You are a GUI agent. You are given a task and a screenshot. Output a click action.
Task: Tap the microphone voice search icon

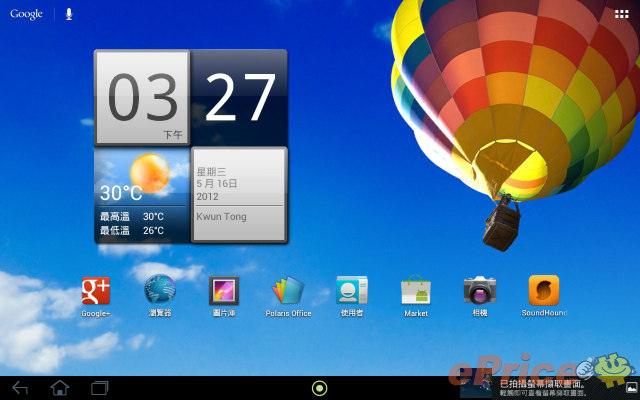[x=69, y=14]
